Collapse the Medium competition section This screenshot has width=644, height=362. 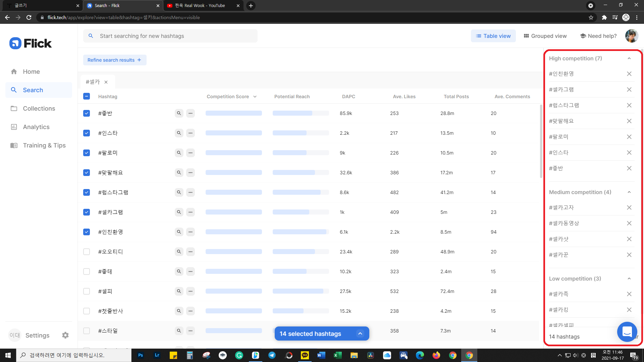coord(629,192)
